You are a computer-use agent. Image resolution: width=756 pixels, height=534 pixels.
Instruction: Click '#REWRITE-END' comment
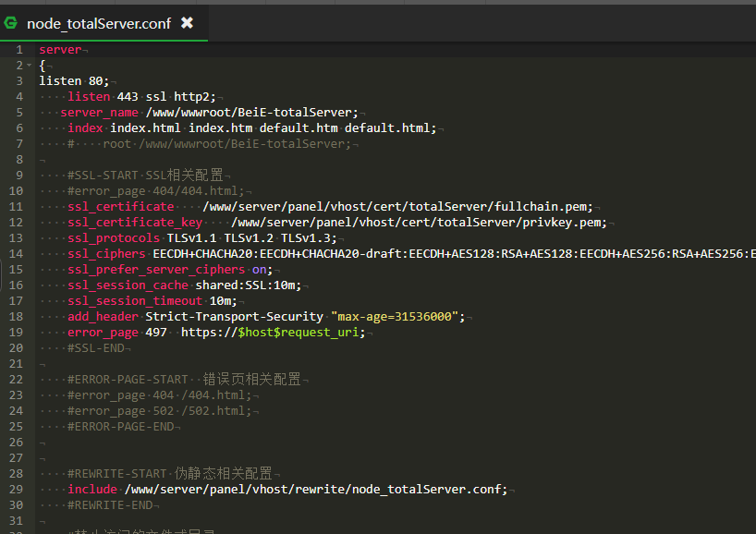click(x=110, y=505)
